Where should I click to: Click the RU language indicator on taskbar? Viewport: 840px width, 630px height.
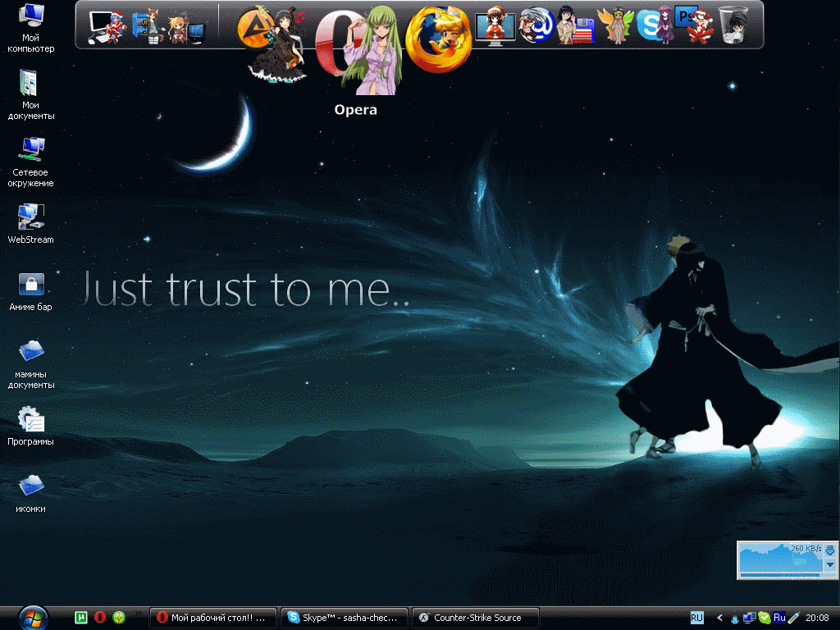(696, 618)
